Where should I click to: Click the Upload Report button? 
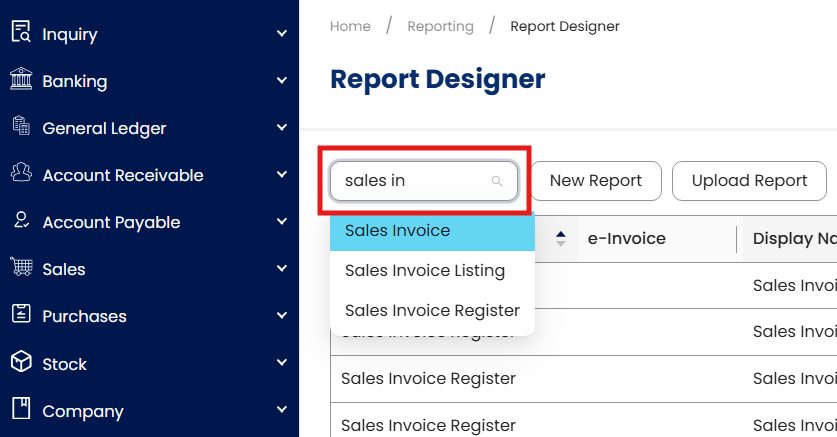(x=749, y=181)
